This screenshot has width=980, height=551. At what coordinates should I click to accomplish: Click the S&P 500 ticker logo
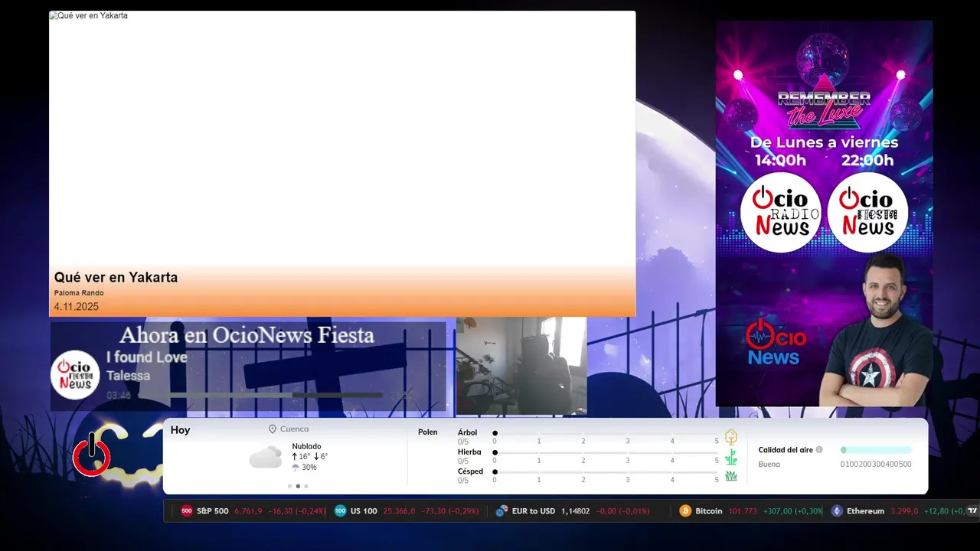tap(187, 511)
